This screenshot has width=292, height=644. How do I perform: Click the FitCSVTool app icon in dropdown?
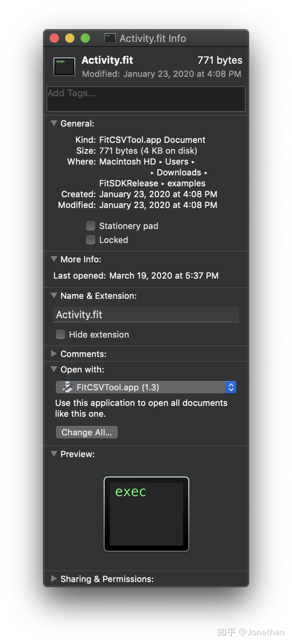point(67,387)
